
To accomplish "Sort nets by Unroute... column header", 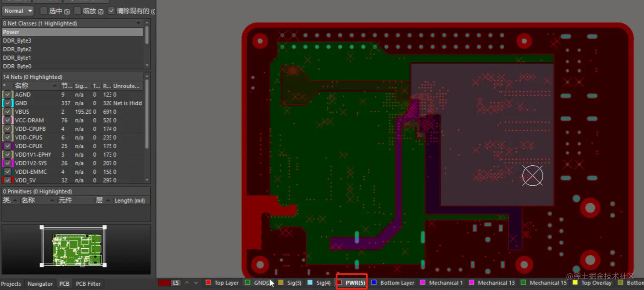I will click(127, 86).
